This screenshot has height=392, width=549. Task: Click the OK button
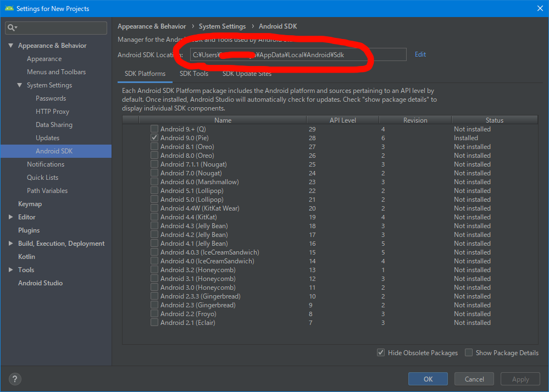pos(428,379)
